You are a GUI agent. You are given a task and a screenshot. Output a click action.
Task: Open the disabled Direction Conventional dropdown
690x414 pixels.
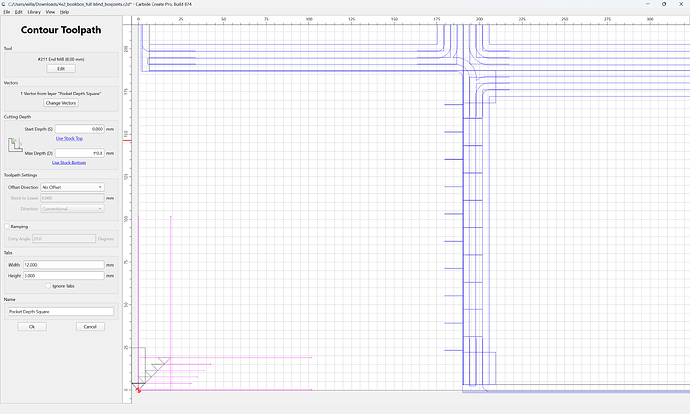73,209
